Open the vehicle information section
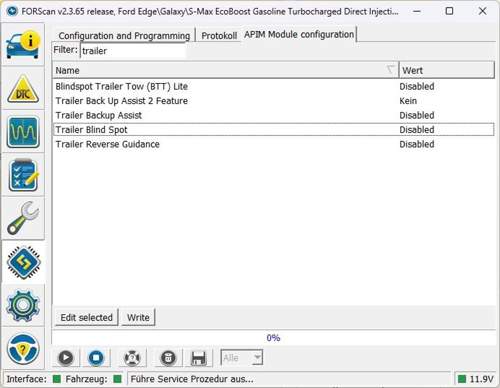 (x=23, y=45)
